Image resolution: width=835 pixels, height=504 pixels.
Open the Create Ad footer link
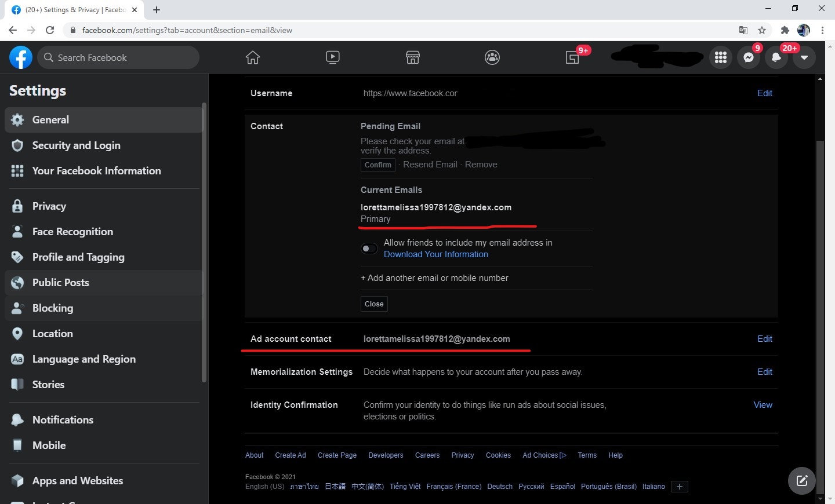pos(291,455)
